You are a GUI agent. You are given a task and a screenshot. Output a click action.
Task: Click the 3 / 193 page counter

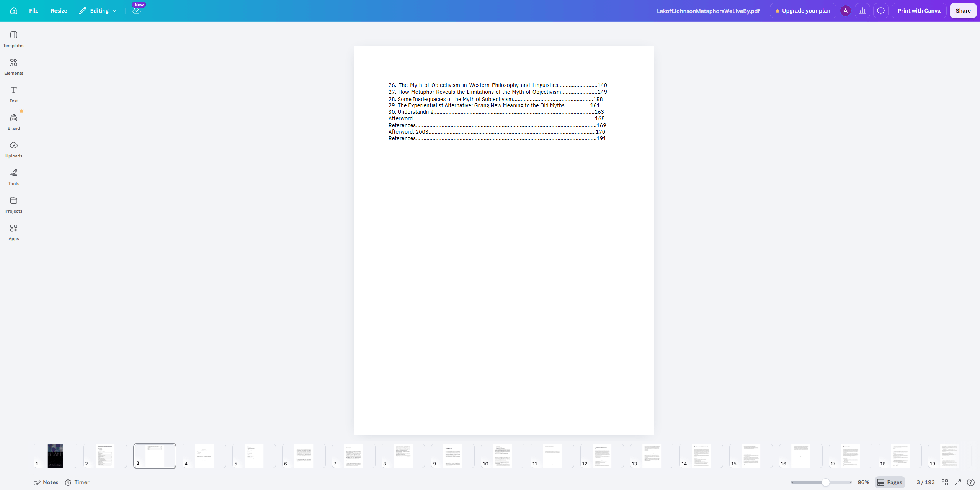[x=926, y=482]
